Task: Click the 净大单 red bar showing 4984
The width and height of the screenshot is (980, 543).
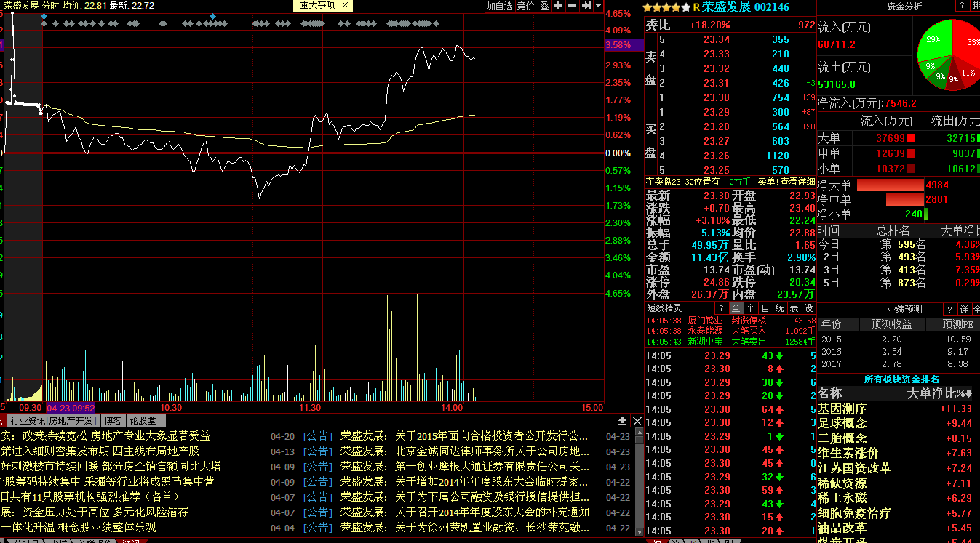Action: tap(891, 185)
